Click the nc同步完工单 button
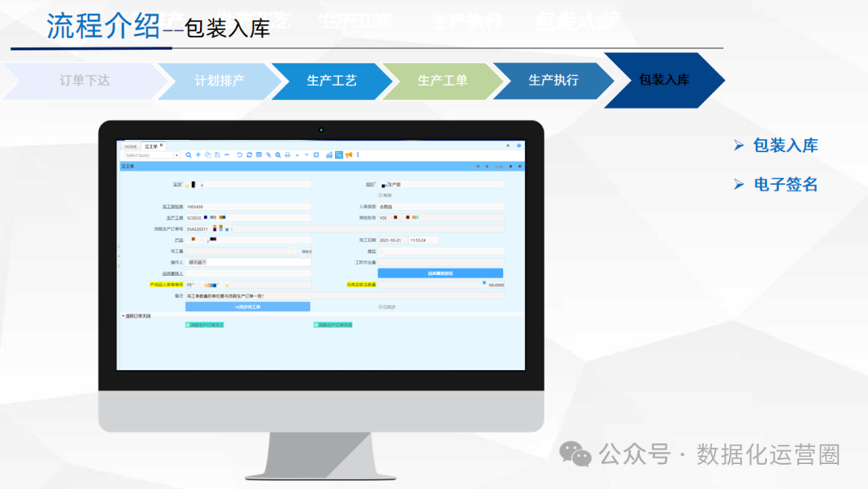 248,306
